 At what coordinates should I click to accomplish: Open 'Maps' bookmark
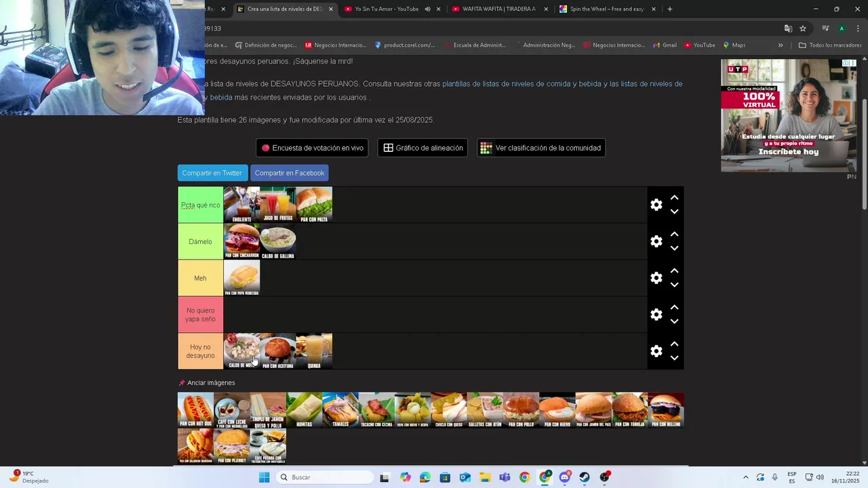pos(734,45)
